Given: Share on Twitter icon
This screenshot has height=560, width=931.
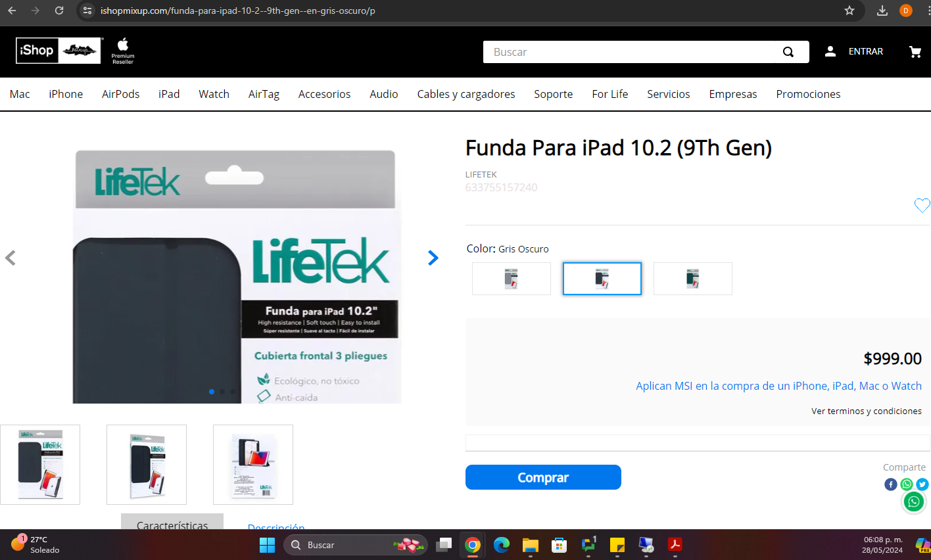Looking at the screenshot, I should pos(922,484).
